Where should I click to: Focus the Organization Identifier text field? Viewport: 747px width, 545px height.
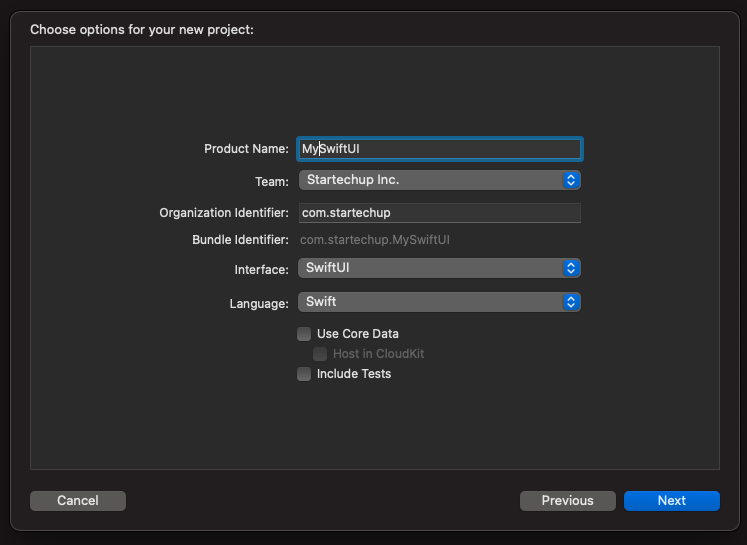tap(439, 213)
